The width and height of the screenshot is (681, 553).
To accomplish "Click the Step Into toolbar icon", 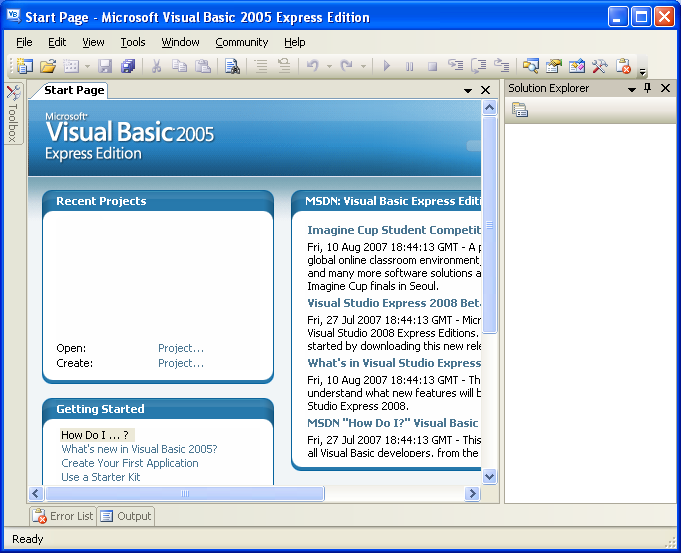I will tap(456, 66).
